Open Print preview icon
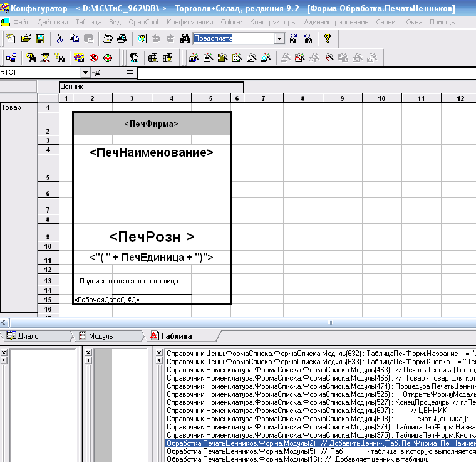This screenshot has width=476, height=462. point(121,39)
